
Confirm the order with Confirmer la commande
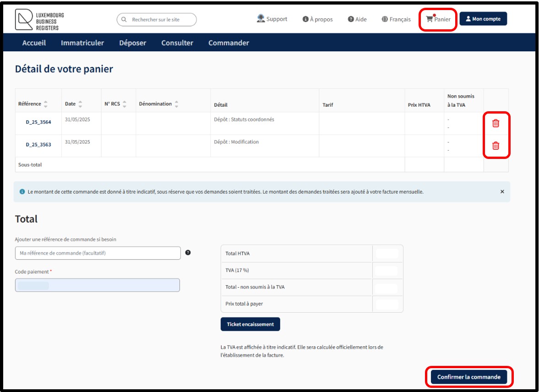coord(468,377)
